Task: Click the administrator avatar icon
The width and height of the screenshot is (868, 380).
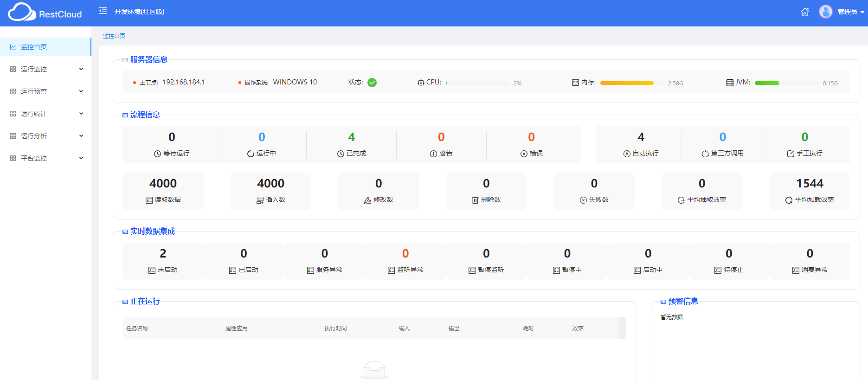Action: coord(826,12)
